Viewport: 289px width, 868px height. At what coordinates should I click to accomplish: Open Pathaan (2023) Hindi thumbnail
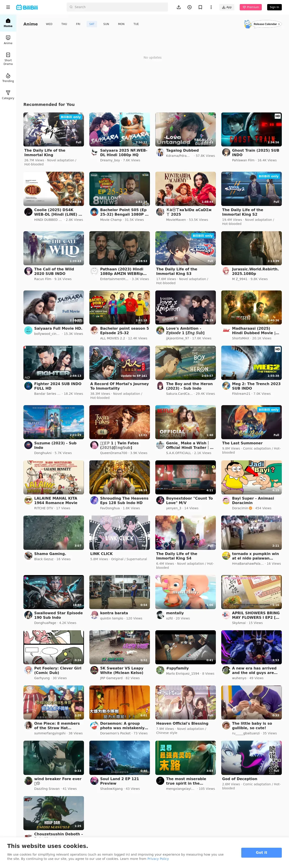[120, 248]
